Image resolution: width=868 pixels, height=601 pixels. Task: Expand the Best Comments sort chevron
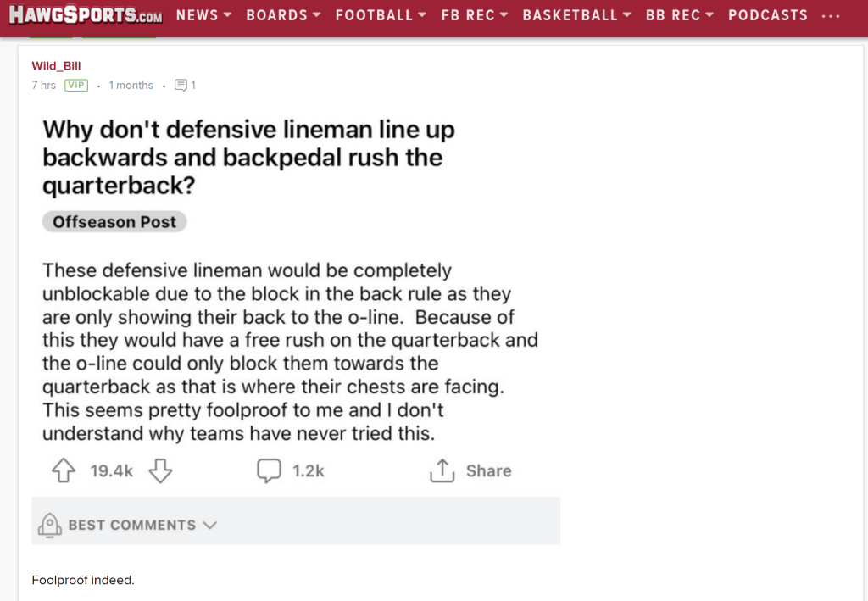click(x=210, y=525)
